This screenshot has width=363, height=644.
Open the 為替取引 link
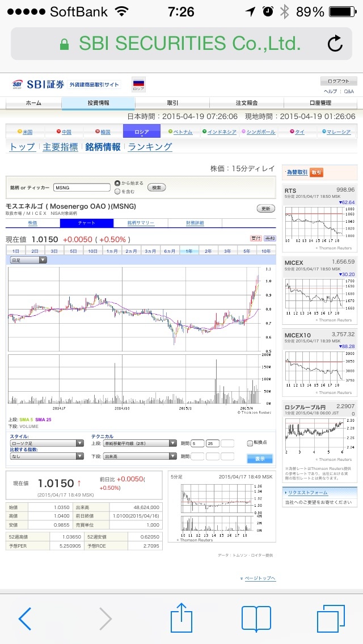pos(297,173)
